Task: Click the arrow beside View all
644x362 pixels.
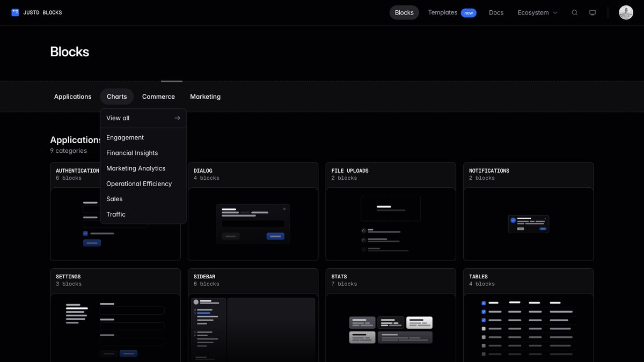Action: 177,117
